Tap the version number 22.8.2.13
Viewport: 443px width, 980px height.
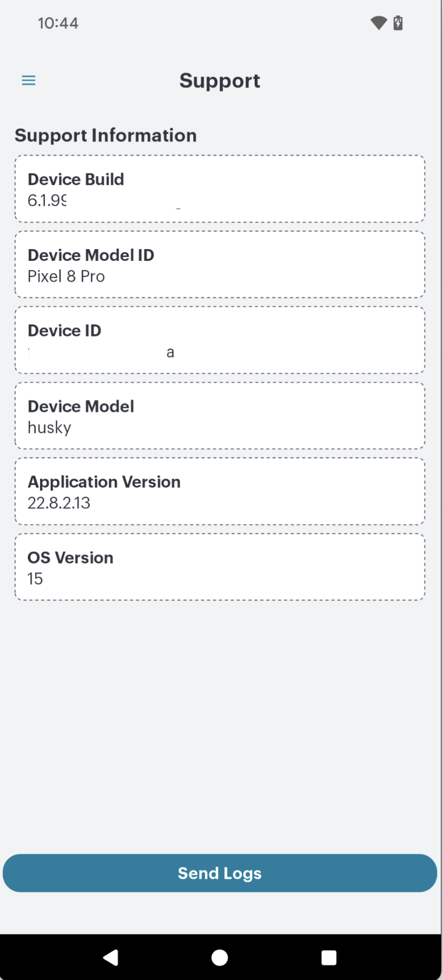click(59, 503)
